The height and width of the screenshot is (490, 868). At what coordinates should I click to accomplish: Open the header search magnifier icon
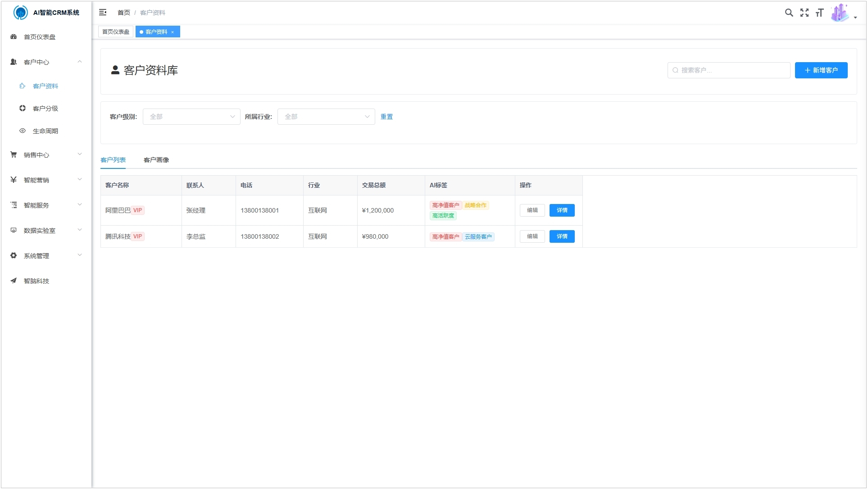pos(789,13)
